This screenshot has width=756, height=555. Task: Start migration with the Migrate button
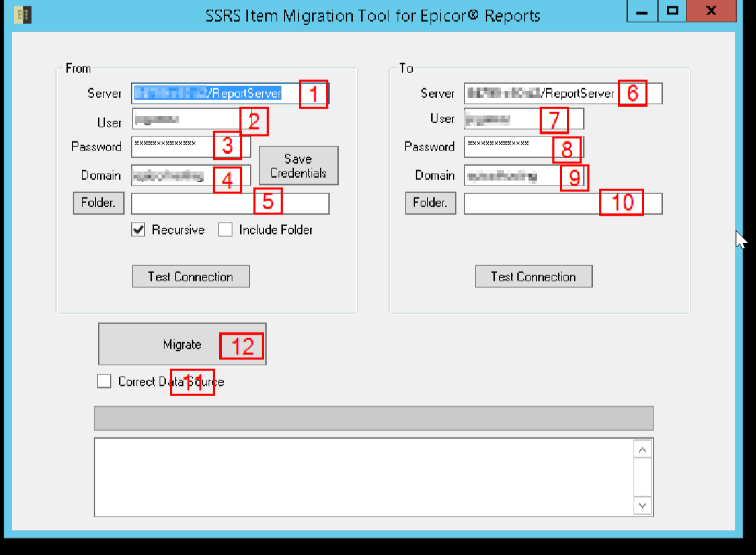tap(182, 344)
